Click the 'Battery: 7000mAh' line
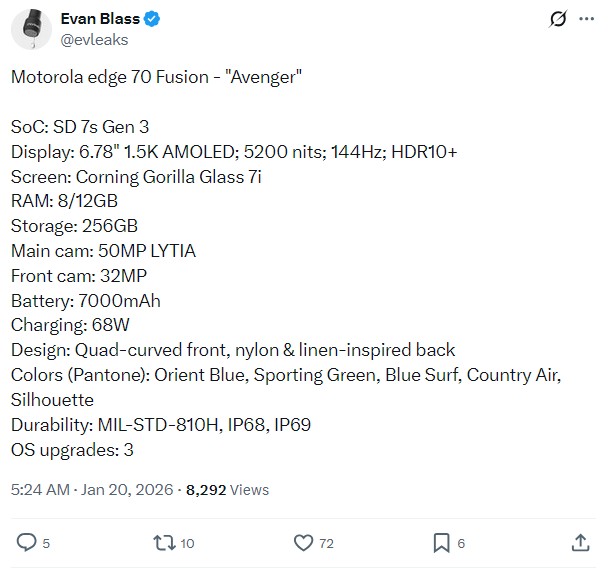Viewport: 610px width, 568px height. click(85, 300)
